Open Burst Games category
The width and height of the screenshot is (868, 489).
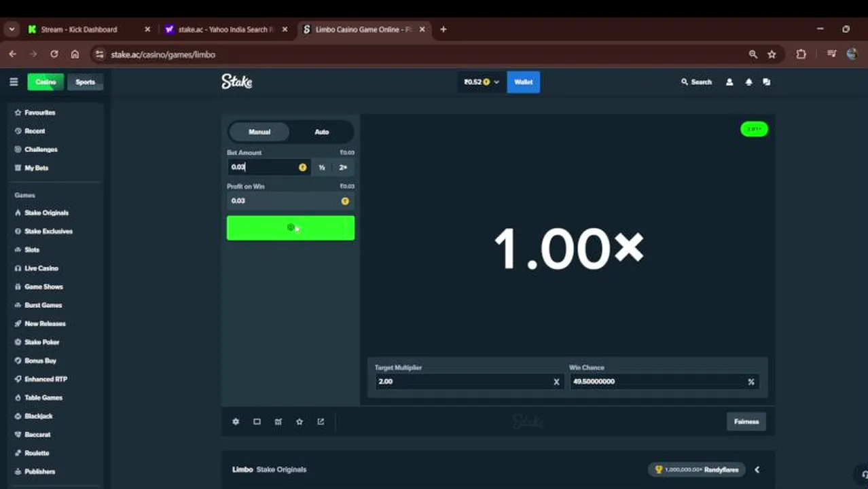(43, 306)
